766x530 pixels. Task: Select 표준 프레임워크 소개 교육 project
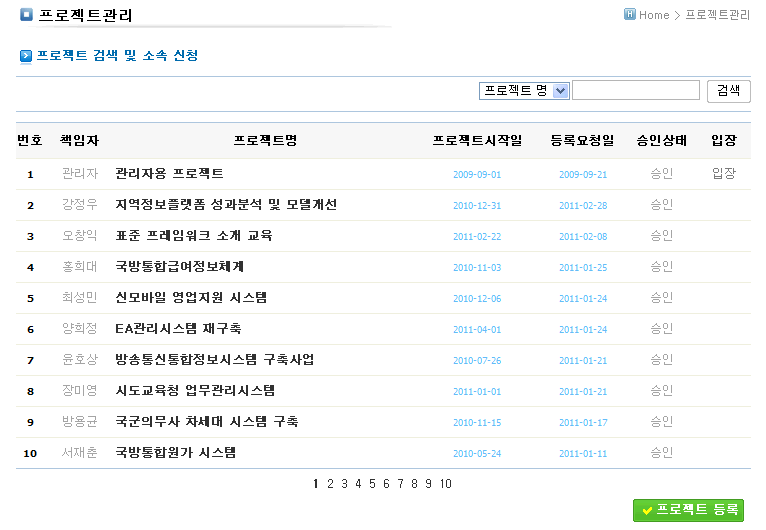click(194, 236)
